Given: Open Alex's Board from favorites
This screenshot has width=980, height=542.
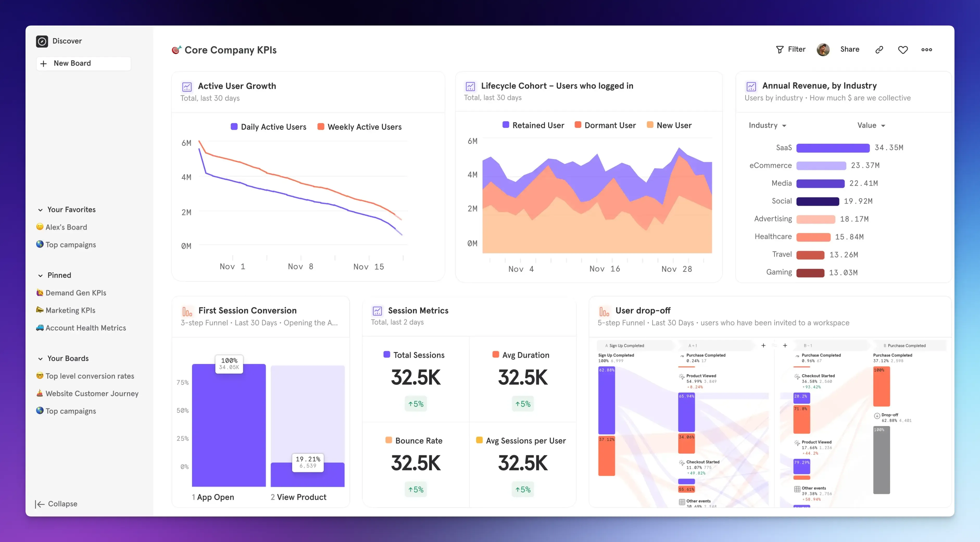Looking at the screenshot, I should (x=67, y=227).
